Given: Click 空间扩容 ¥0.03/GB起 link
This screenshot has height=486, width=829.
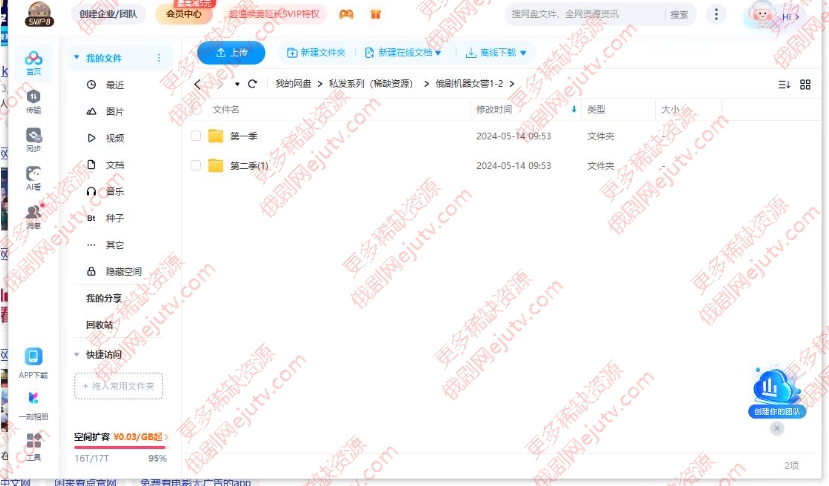Looking at the screenshot, I should tap(121, 437).
